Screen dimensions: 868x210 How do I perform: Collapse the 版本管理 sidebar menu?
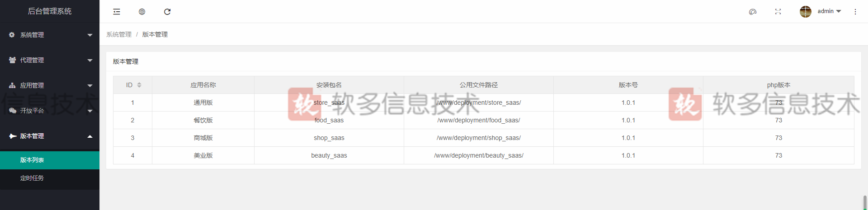(50, 136)
